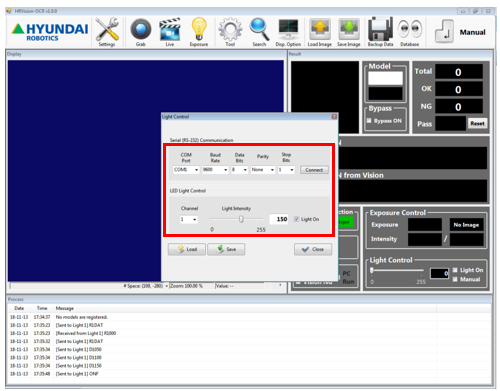Viewport: 500px width, 391px height.
Task: Enable the Bypass ON checkbox
Action: [369, 121]
